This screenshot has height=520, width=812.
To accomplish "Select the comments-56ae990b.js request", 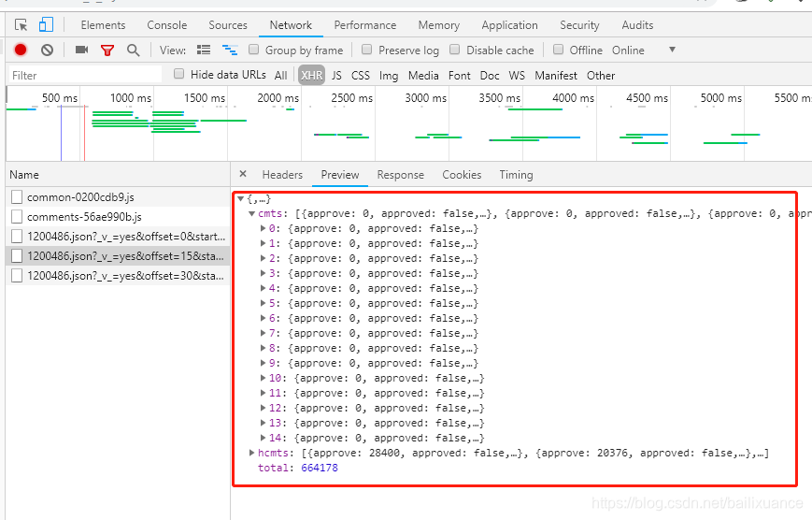I will 118,217.
